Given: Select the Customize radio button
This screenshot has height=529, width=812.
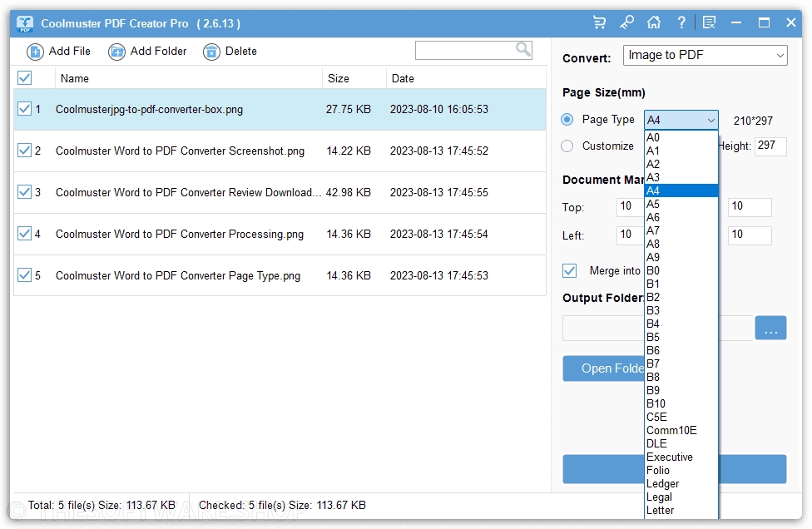Looking at the screenshot, I should pyautogui.click(x=567, y=146).
